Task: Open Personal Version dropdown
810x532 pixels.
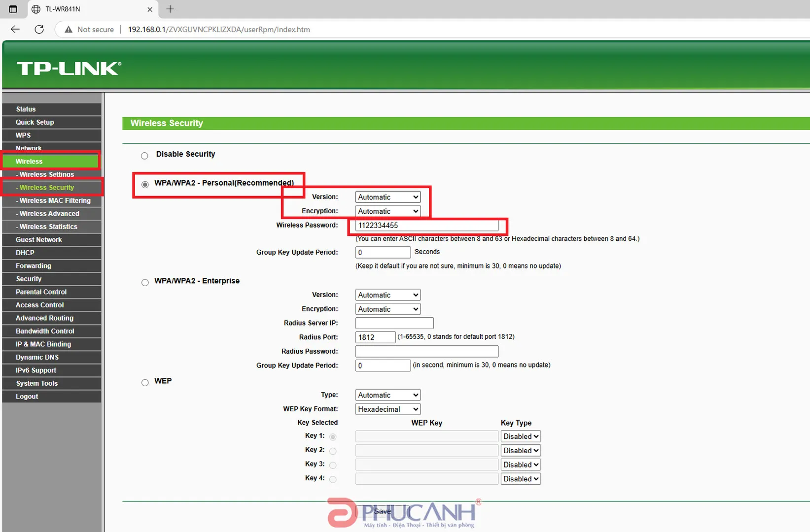Action: 388,197
